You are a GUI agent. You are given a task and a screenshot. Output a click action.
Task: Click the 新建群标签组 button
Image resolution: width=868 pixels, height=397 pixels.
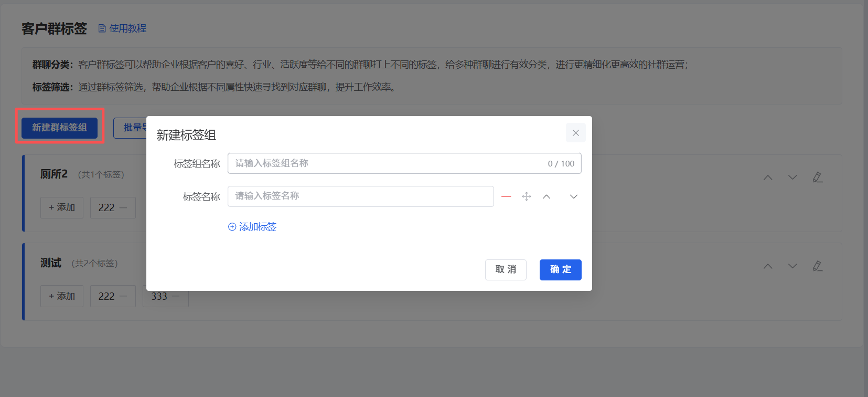(59, 128)
